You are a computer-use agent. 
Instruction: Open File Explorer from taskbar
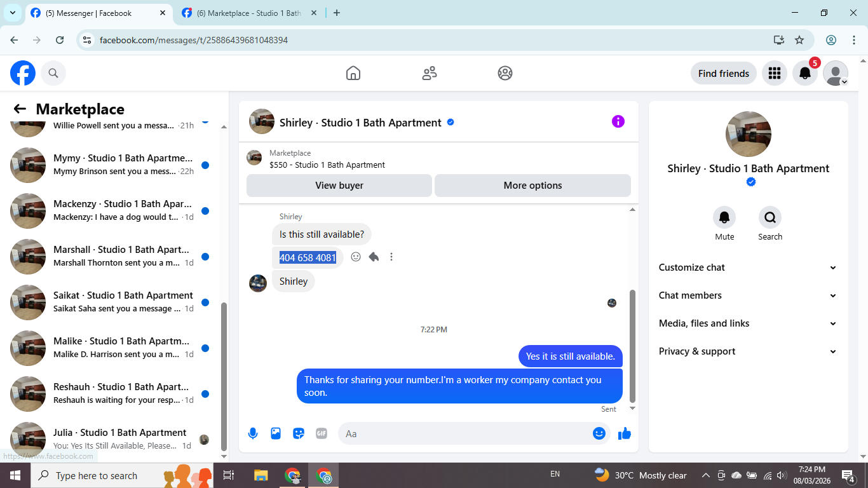tap(261, 475)
